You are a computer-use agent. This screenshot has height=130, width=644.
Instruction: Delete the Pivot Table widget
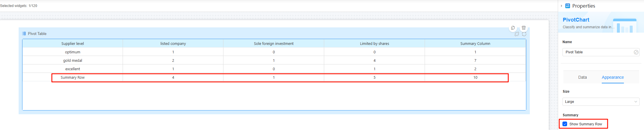[x=524, y=28]
